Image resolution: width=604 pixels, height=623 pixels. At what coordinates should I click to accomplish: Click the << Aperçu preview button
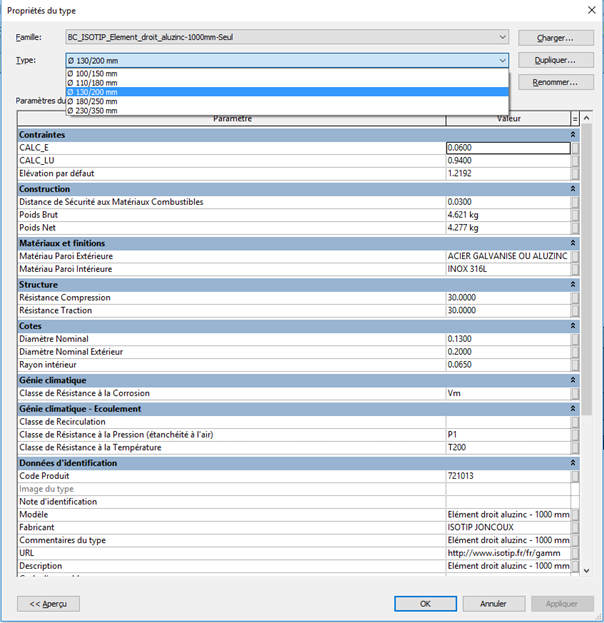[48, 603]
